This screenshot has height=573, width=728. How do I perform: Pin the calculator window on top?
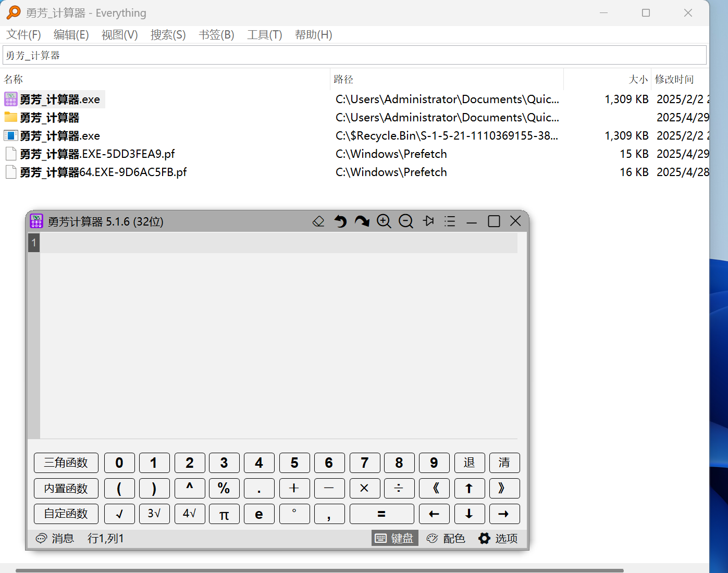[x=428, y=221]
